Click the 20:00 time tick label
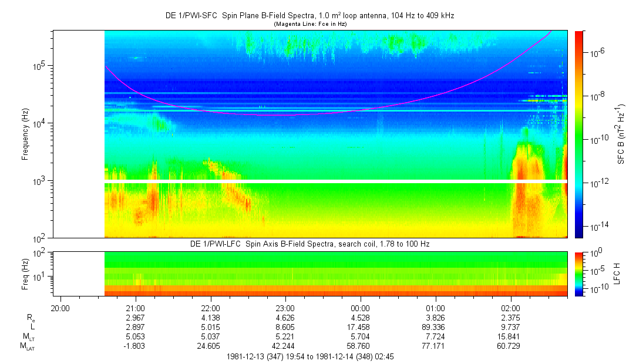636x364 pixels. tap(60, 308)
